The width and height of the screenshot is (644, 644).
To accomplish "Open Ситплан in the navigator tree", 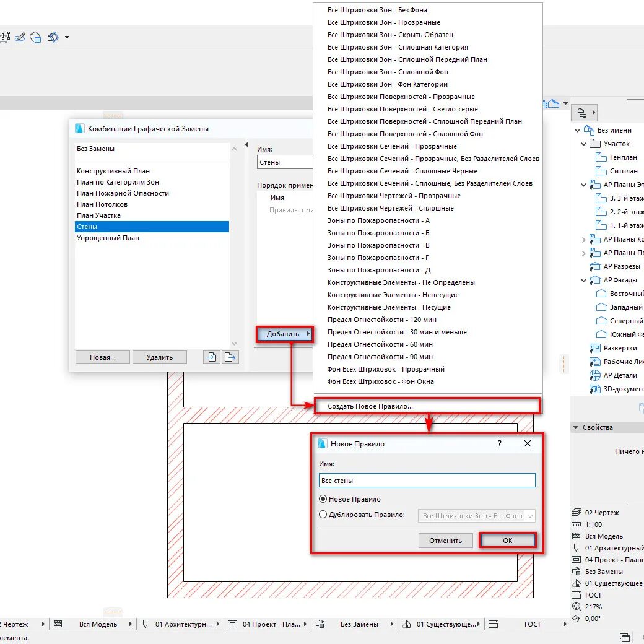I will [624, 171].
